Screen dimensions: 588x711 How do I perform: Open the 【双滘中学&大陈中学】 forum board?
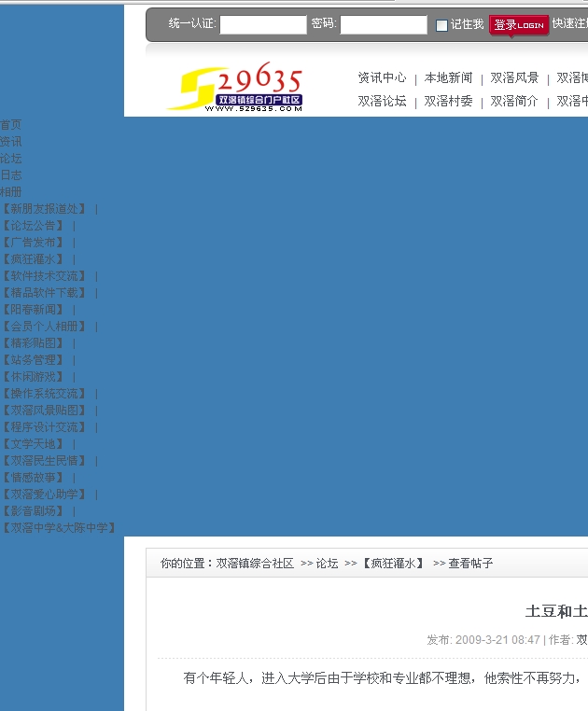[59, 527]
